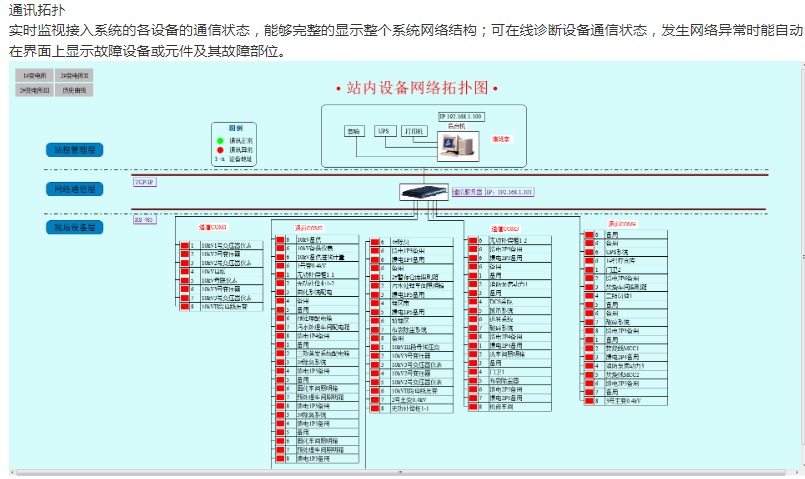This screenshot has height=479, width=805.
Task: Click the IP: 192.168.1.101 label
Action: coord(509,192)
